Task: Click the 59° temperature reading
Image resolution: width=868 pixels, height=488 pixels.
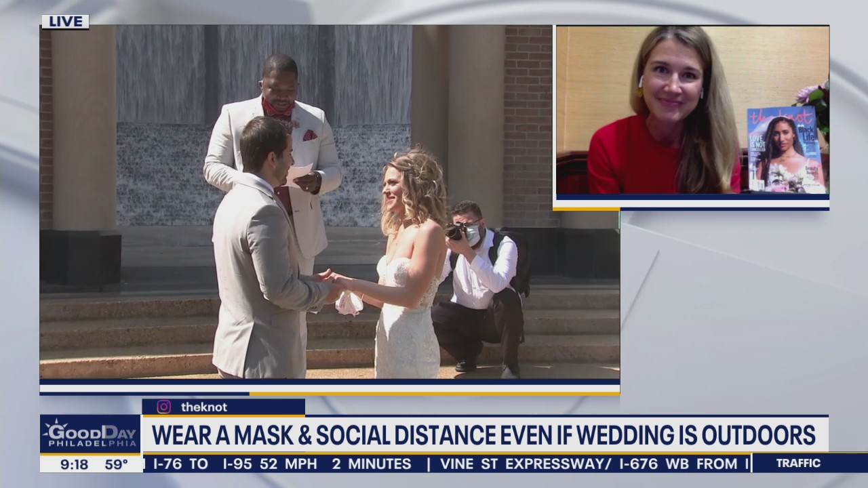Action: click(116, 464)
